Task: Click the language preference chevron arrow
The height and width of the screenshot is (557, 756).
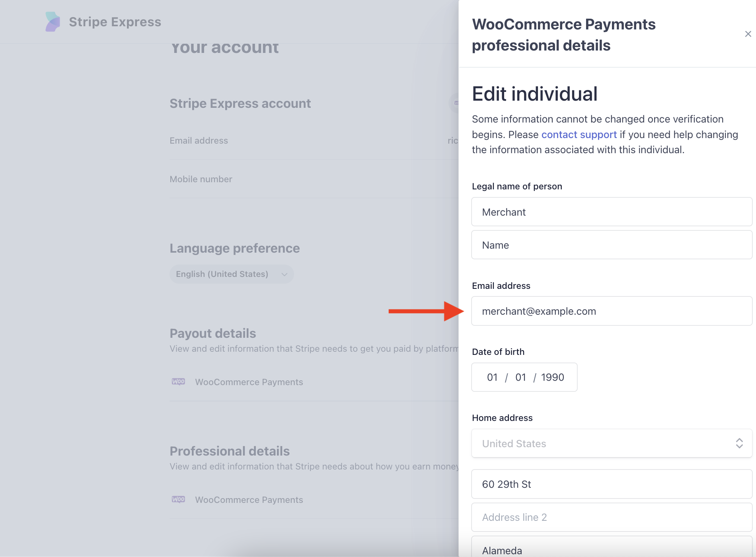Action: [284, 274]
